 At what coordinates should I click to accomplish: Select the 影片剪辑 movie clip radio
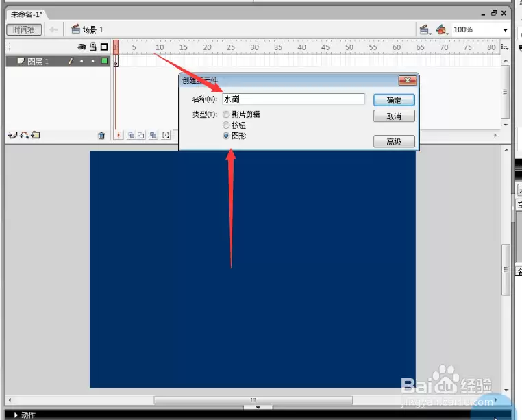(x=226, y=114)
